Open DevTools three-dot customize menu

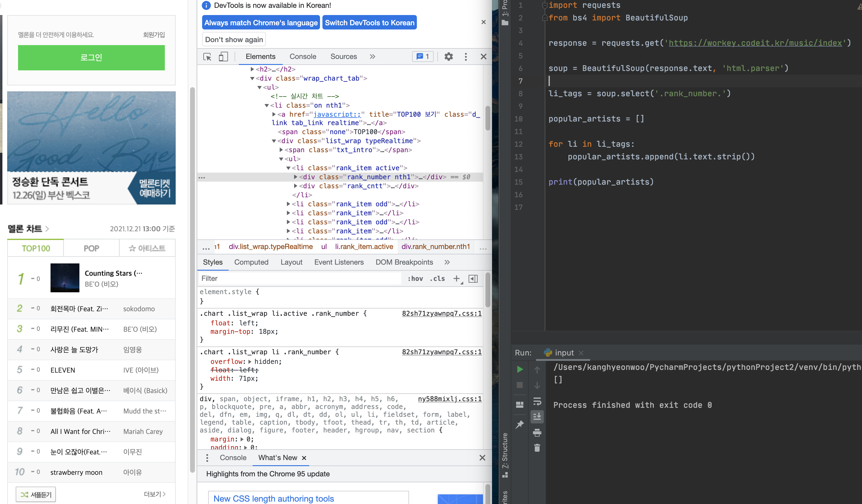(x=466, y=57)
